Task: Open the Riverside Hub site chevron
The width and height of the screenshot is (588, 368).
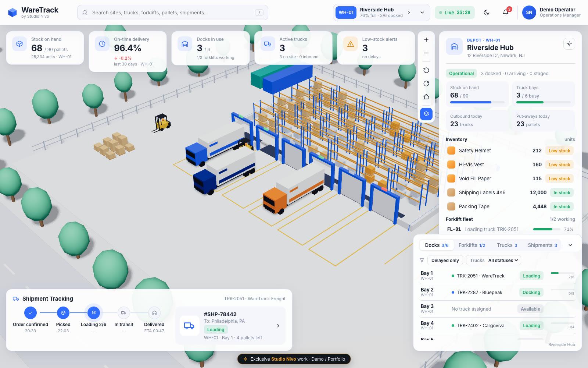Action: click(x=409, y=13)
